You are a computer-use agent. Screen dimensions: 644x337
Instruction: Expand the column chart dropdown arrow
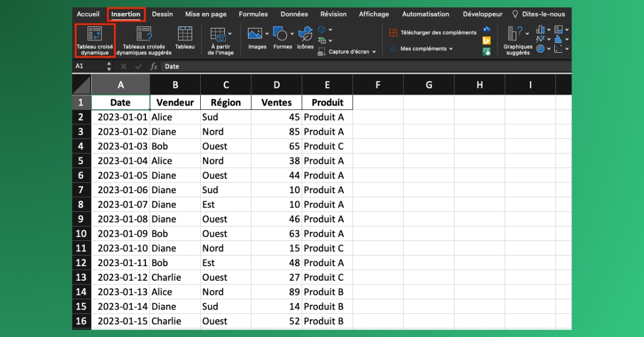(x=548, y=29)
